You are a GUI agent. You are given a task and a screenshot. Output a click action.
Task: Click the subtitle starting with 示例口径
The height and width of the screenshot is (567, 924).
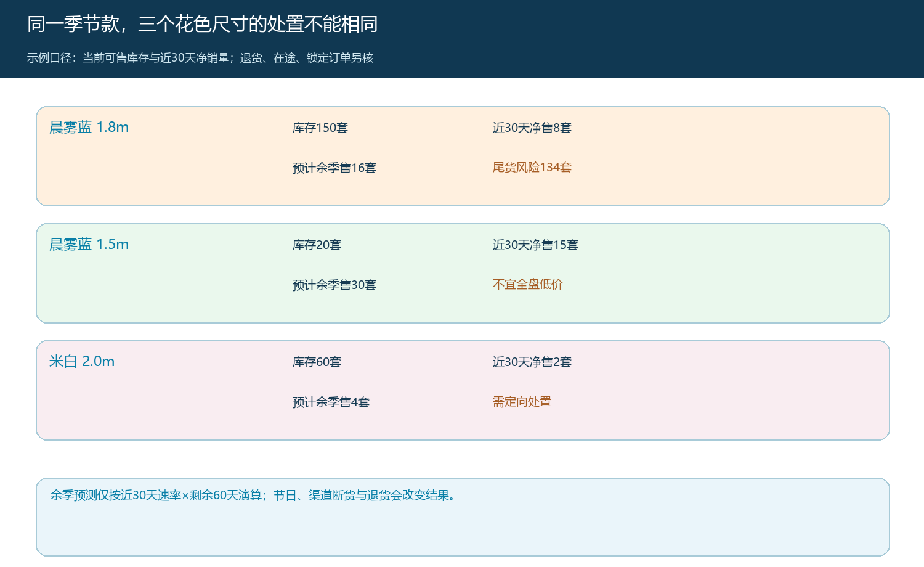point(200,58)
